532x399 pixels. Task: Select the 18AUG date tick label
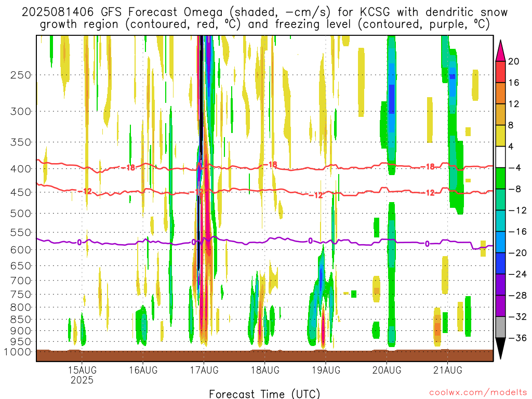265,370
